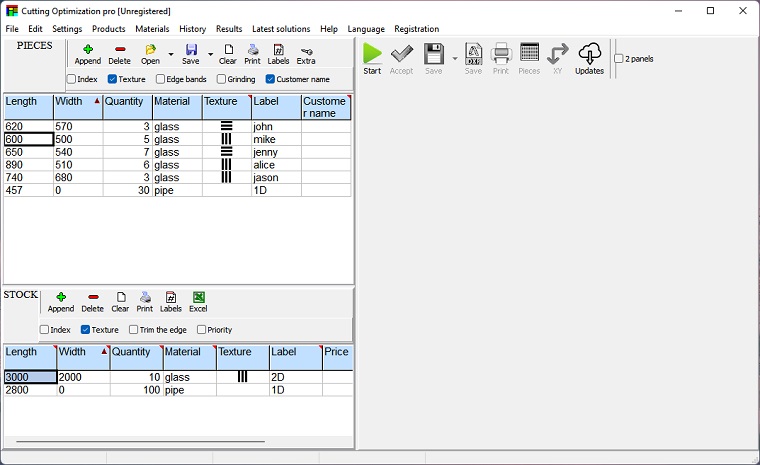This screenshot has width=760, height=465.
Task: Enable the Edge bands checkbox
Action: 161,79
